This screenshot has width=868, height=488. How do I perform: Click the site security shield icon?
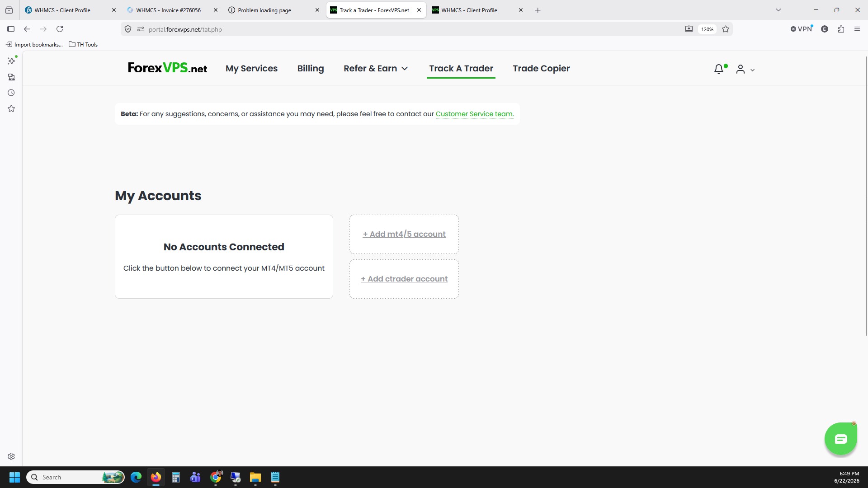coord(128,29)
